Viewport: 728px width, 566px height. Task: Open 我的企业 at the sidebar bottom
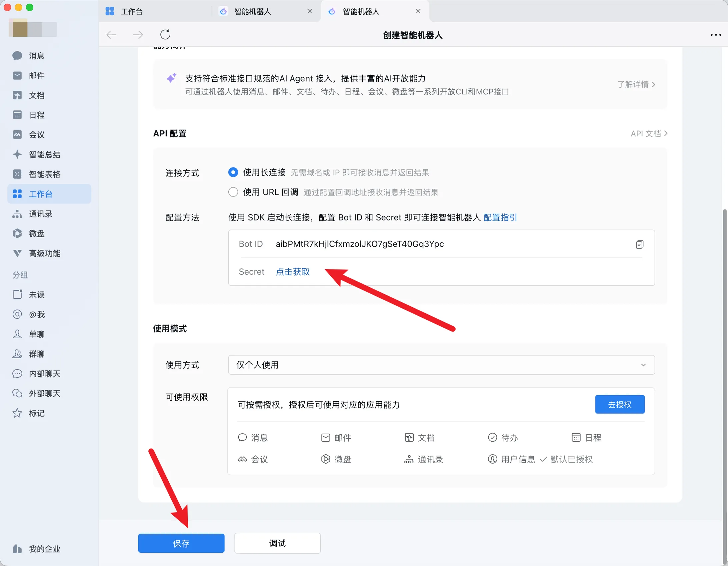click(49, 549)
